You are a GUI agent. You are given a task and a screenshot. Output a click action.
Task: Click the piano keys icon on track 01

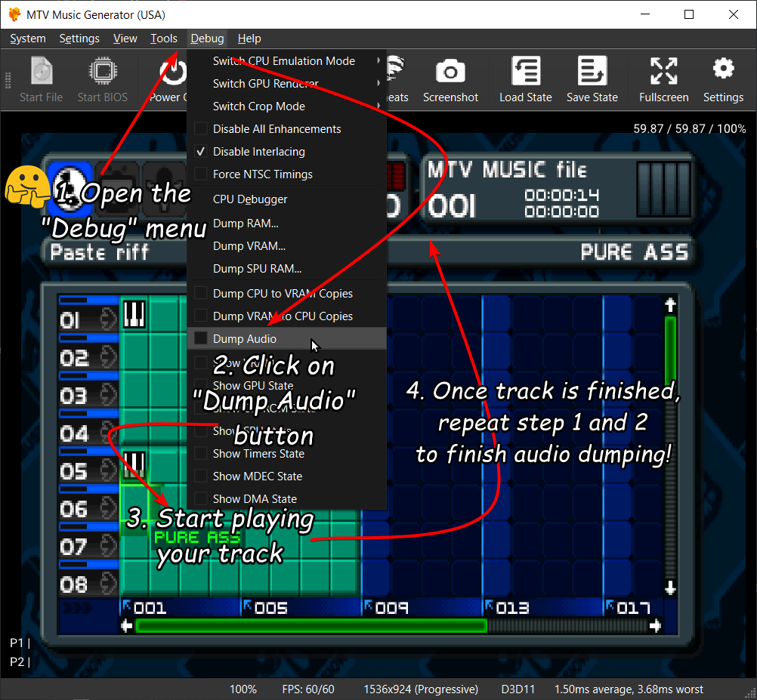134,315
